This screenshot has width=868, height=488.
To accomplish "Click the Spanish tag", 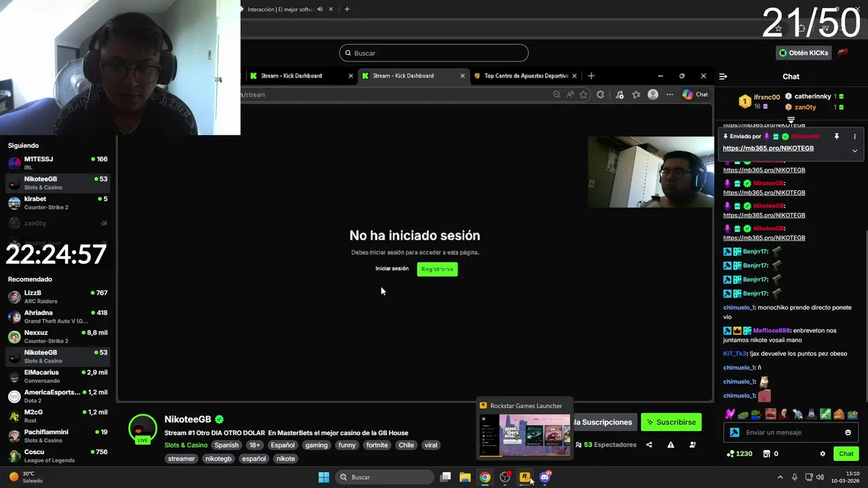I will [226, 445].
